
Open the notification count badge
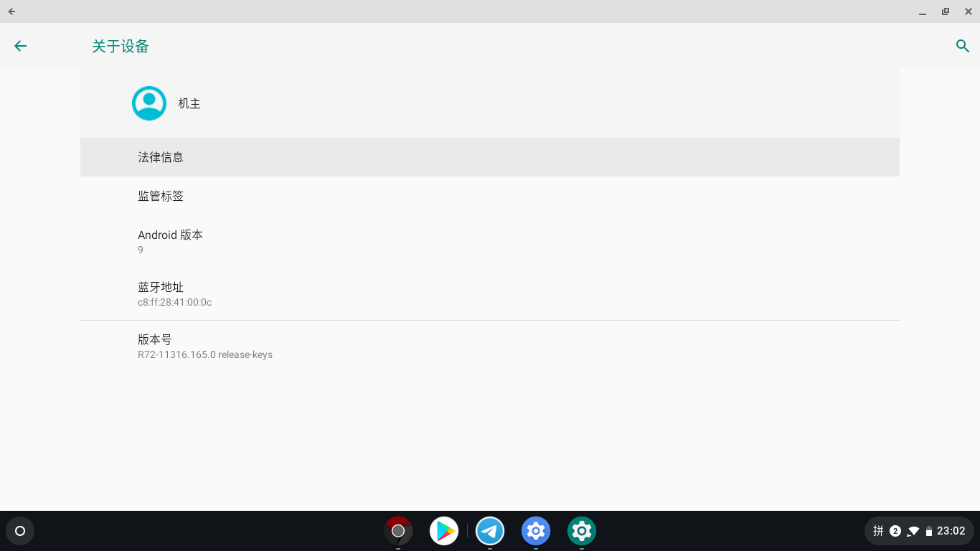[895, 531]
